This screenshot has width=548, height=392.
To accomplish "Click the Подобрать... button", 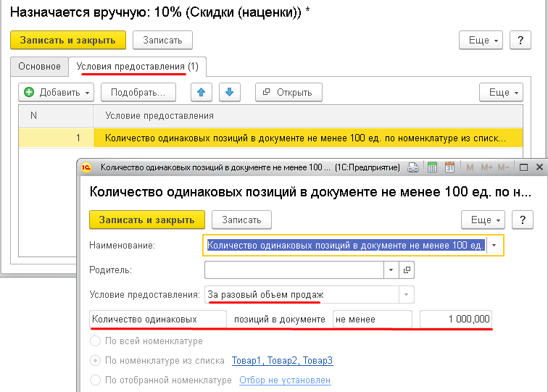I will click(x=138, y=92).
